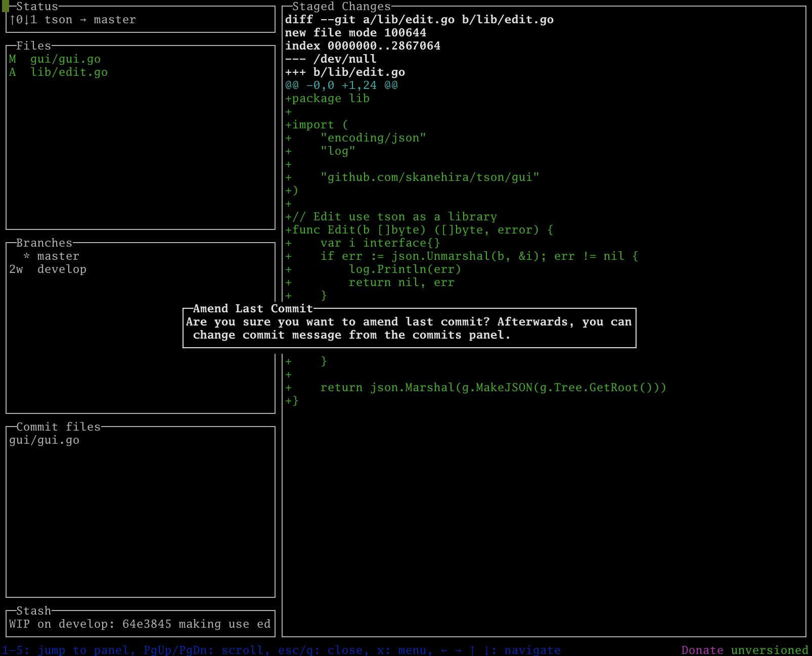Focus the Status panel title
The image size is (812, 656).
pos(37,7)
